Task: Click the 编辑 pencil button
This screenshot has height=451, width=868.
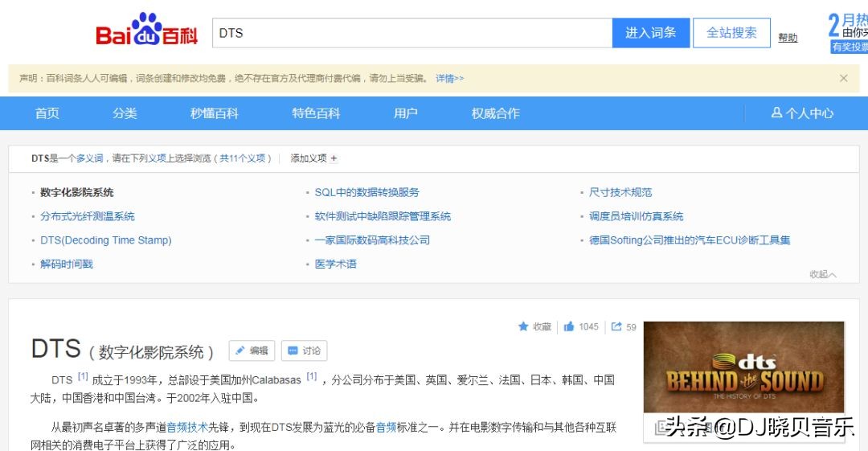Action: pos(252,351)
